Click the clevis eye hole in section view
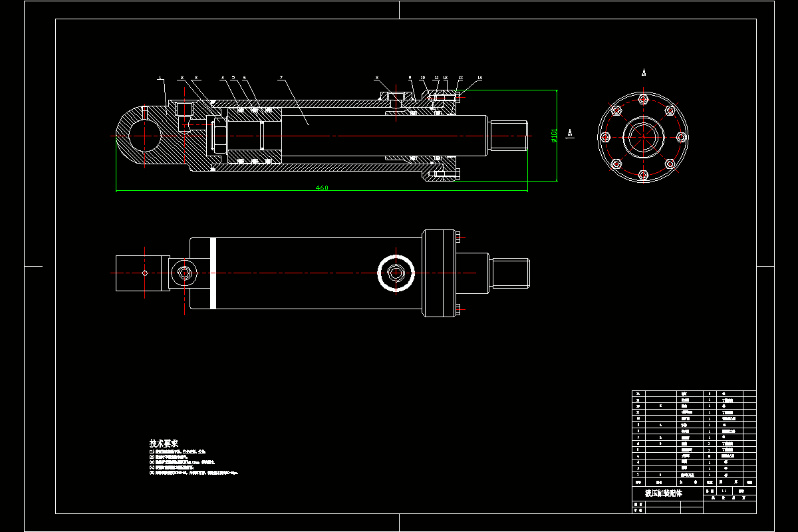 145,136
